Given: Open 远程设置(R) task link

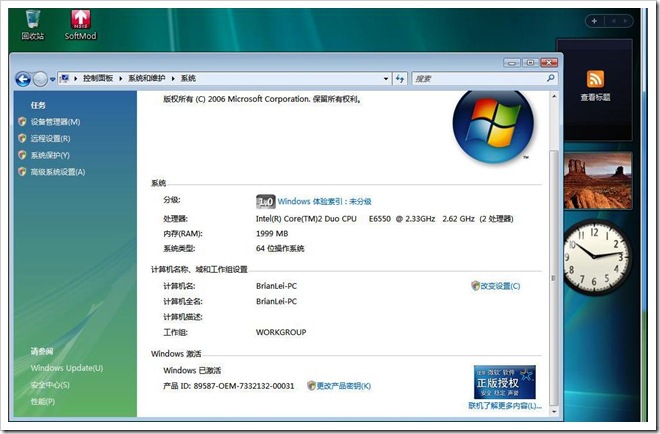Looking at the screenshot, I should click(x=50, y=138).
